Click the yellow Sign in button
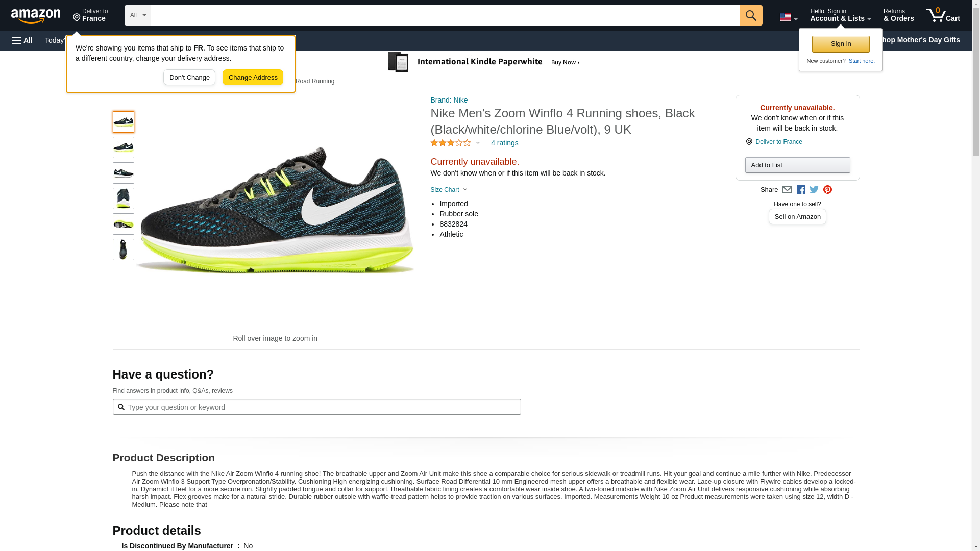980x551 pixels. pyautogui.click(x=841, y=44)
